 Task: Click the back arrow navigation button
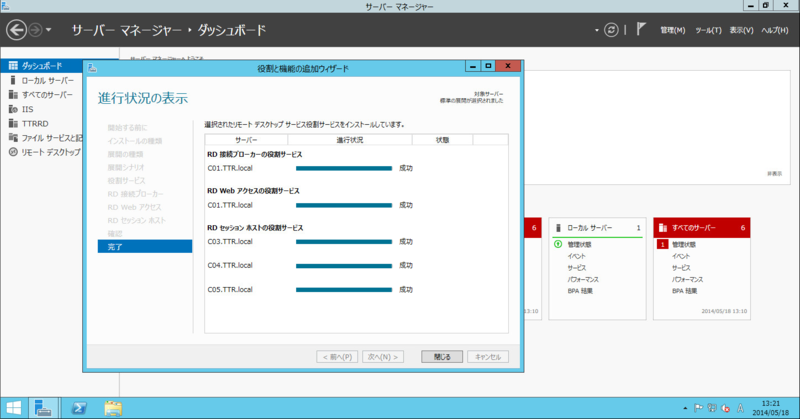point(16,30)
